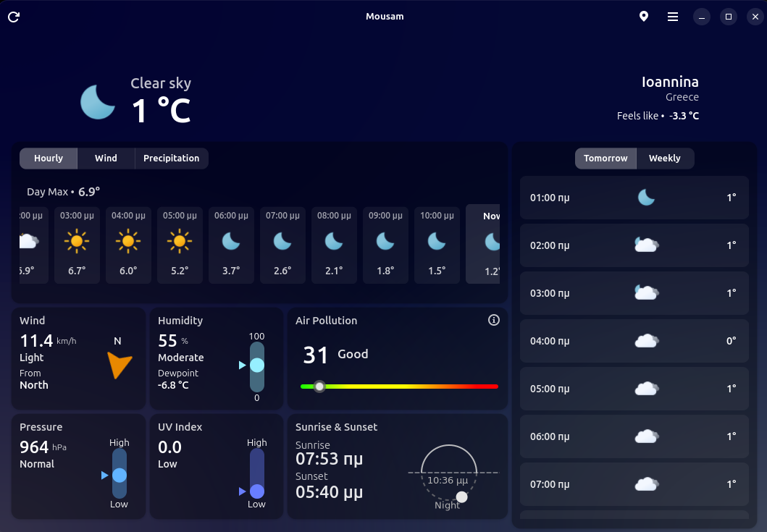
Task: Toggle forecast graph to Precipitation
Action: click(x=172, y=159)
